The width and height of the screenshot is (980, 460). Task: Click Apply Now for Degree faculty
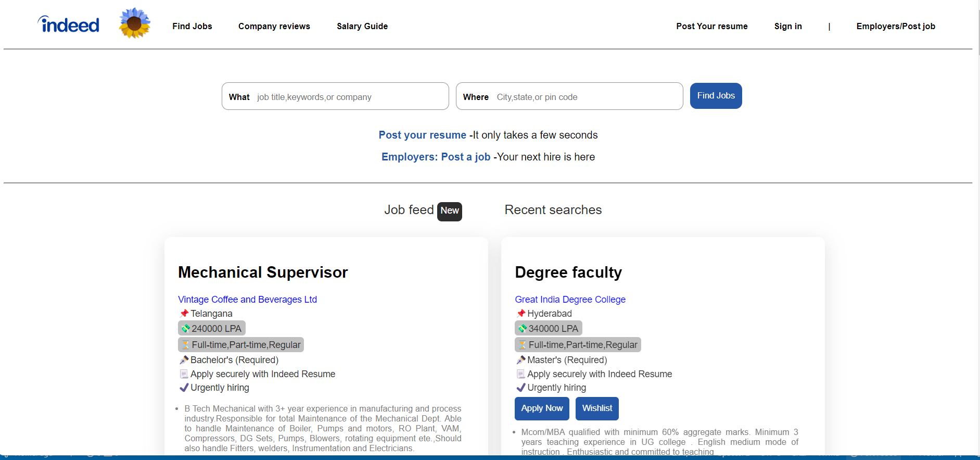point(542,408)
